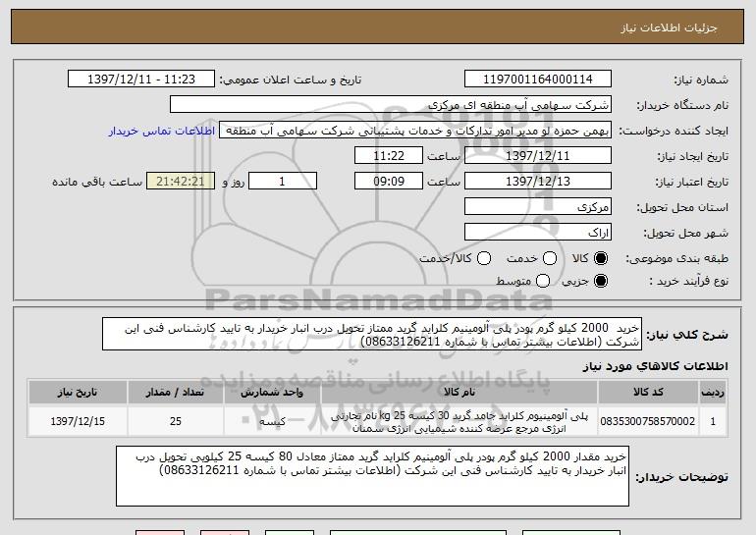
Task: Click the need date cell 1397/12/15
Action: [x=78, y=421]
